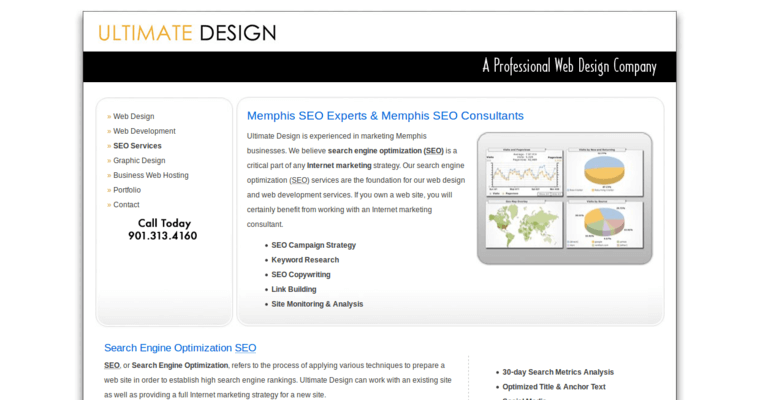Image resolution: width=760 pixels, height=400 pixels.
Task: Click Optimized Title & Anchor Text item
Action: pyautogui.click(x=554, y=387)
